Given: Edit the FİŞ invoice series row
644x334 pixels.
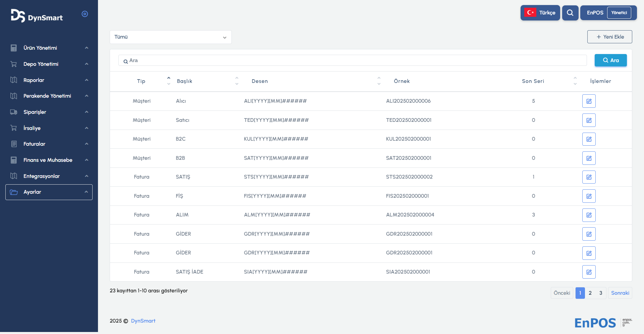Looking at the screenshot, I should 589,196.
